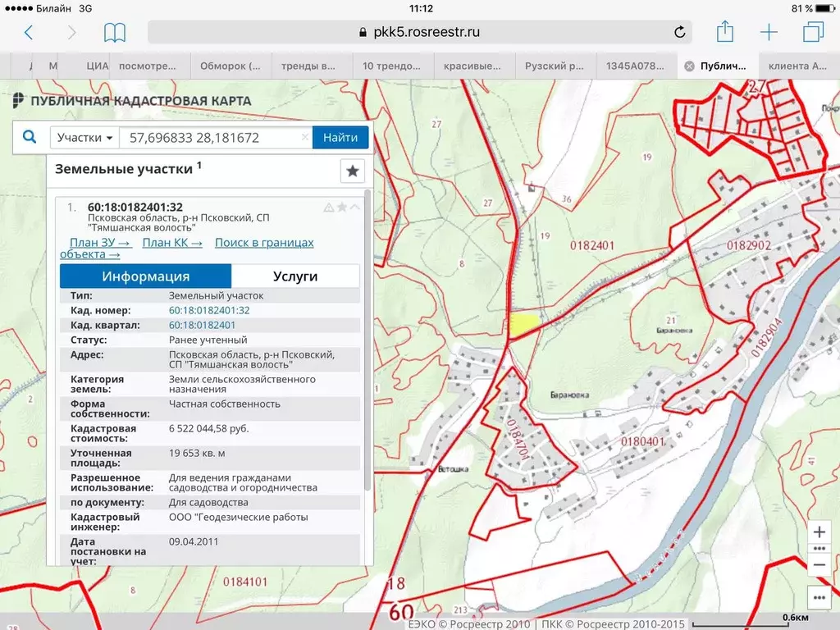Open the Участки search type dropdown
Image resolution: width=840 pixels, height=630 pixels.
(x=84, y=138)
